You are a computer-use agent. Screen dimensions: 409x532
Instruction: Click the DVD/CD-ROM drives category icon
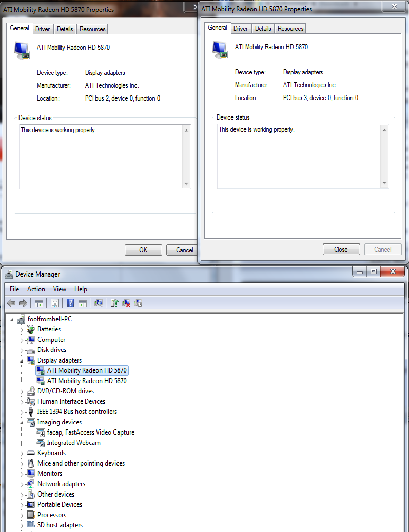(31, 391)
